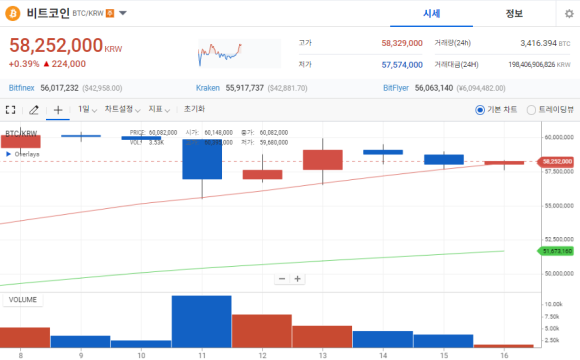Toggle fullscreen chart mode

pos(10,110)
